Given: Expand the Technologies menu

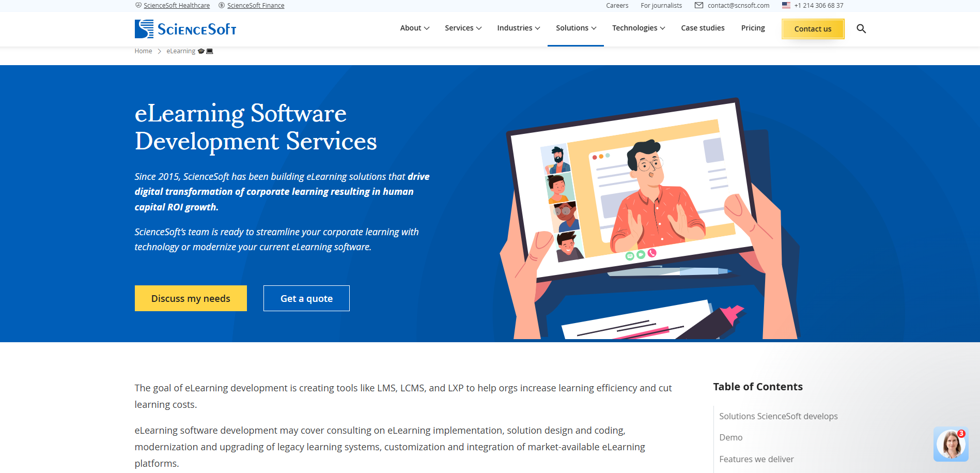Looking at the screenshot, I should [x=639, y=28].
